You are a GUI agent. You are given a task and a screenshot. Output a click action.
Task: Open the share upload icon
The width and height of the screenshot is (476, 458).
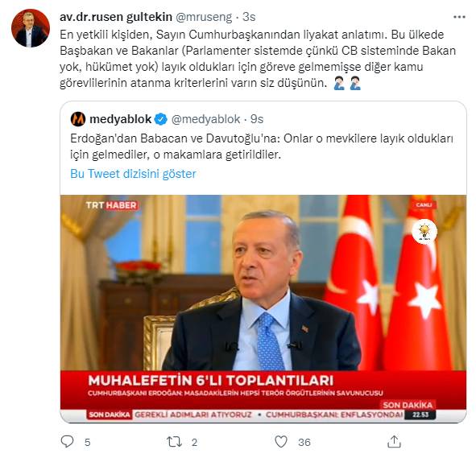[x=394, y=442]
